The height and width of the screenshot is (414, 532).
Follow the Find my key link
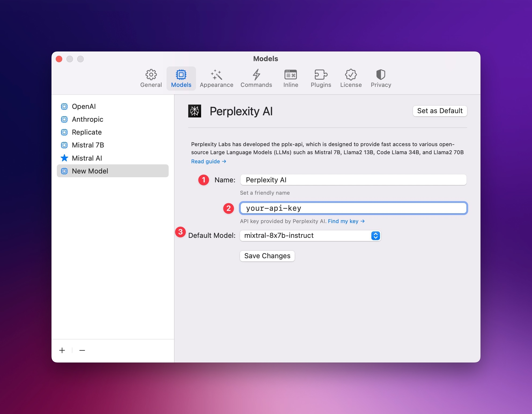(x=346, y=221)
